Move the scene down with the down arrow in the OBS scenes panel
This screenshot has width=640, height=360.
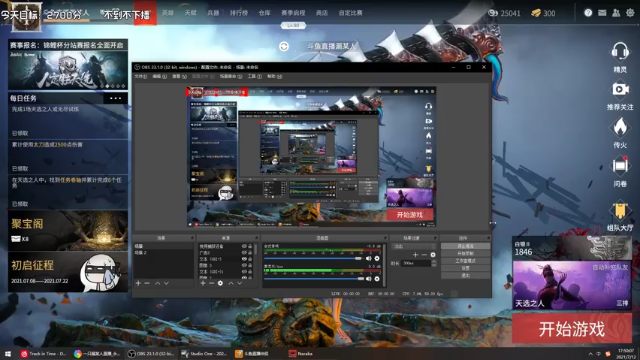[166, 283]
